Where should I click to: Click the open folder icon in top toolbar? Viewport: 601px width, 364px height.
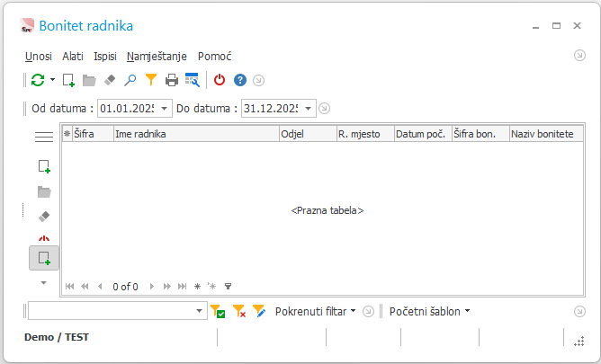click(x=89, y=80)
